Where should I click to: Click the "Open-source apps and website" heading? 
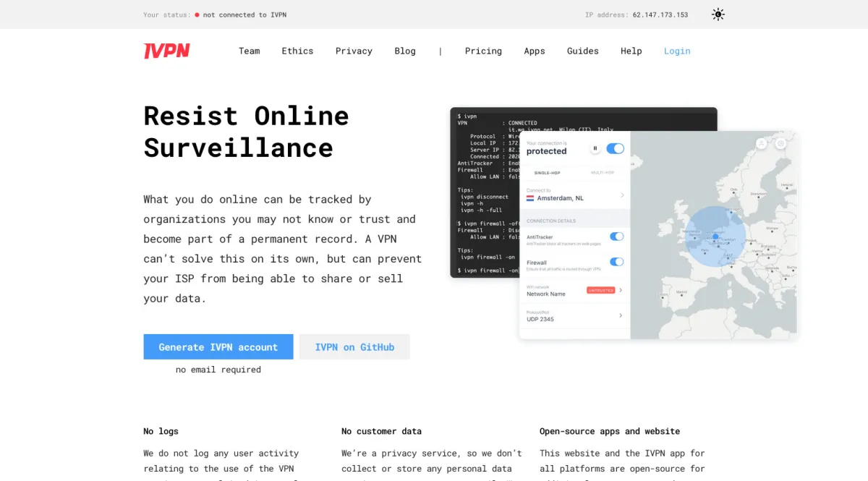point(610,431)
